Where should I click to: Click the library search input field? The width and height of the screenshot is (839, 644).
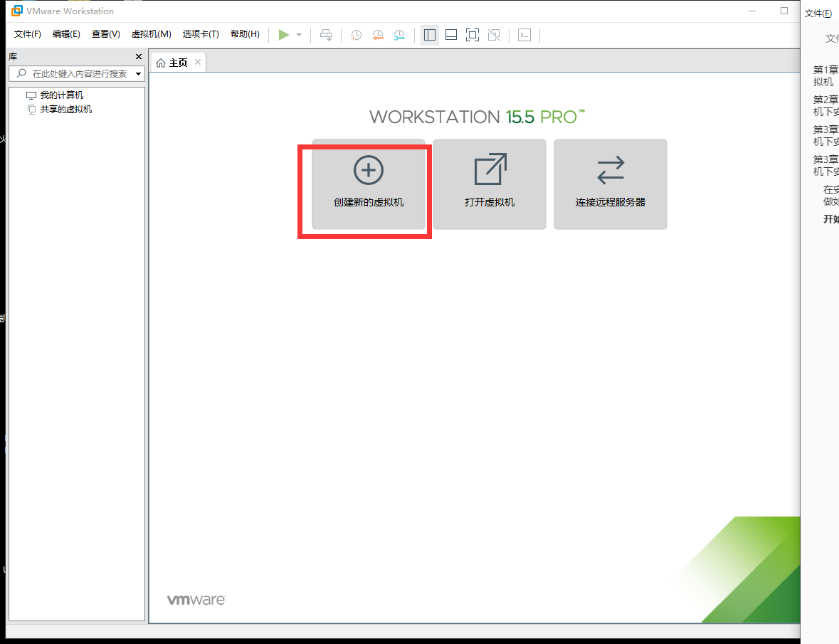click(x=77, y=74)
